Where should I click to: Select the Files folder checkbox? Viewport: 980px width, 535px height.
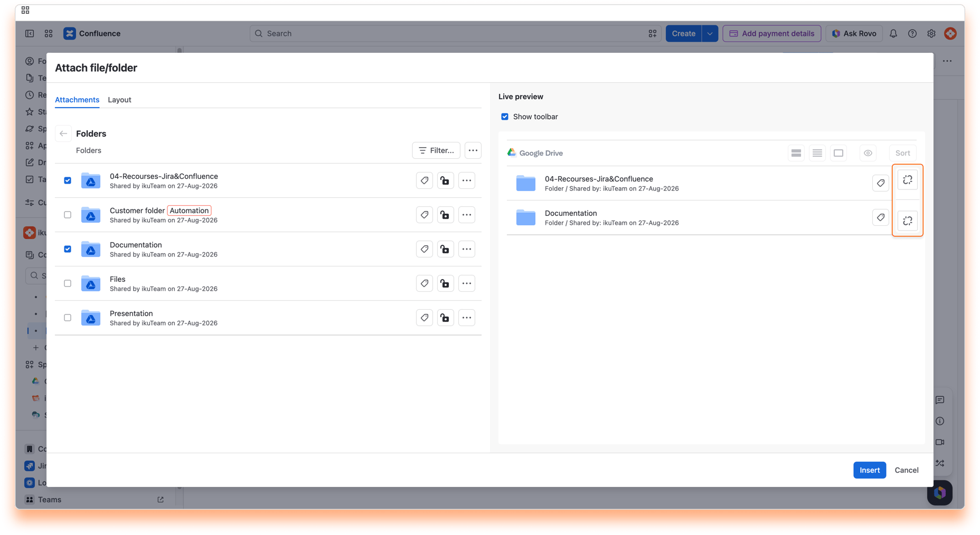pyautogui.click(x=68, y=283)
